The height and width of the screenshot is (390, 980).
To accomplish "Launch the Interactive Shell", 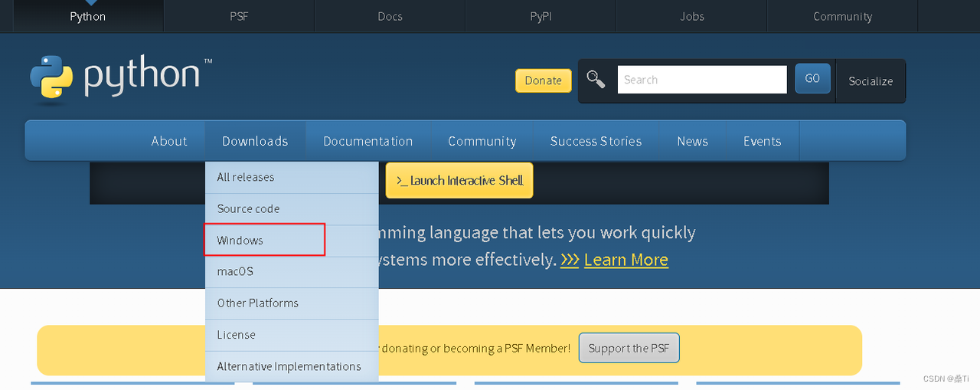I will (459, 180).
